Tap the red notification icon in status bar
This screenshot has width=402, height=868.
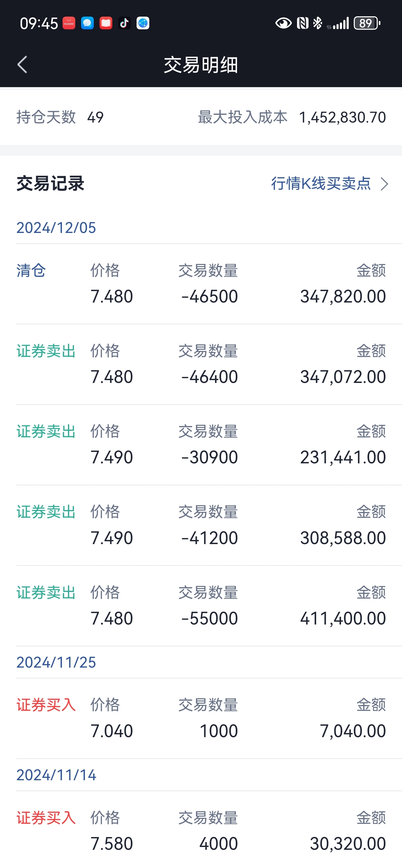click(x=106, y=23)
